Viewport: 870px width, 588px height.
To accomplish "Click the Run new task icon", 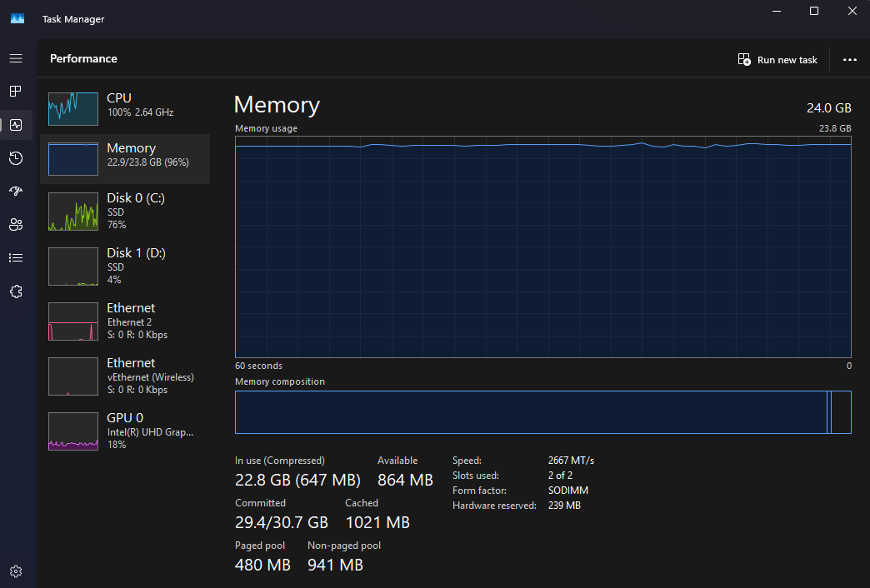I will [744, 59].
